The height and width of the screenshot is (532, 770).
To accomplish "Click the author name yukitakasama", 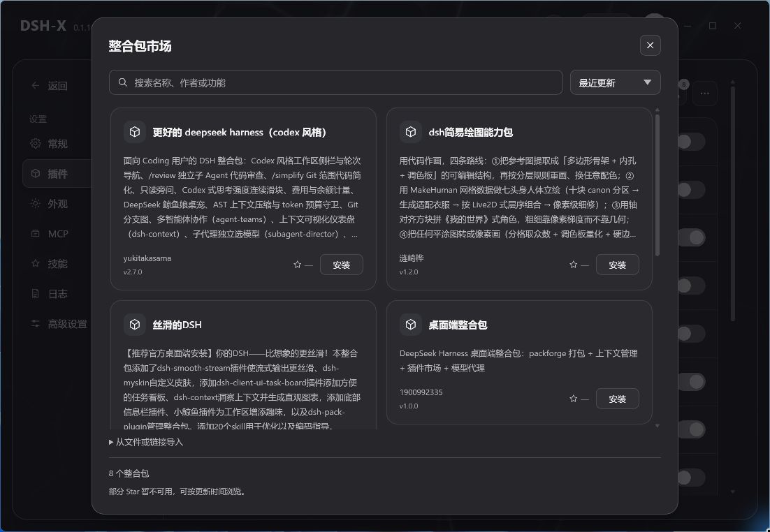I will (x=147, y=258).
